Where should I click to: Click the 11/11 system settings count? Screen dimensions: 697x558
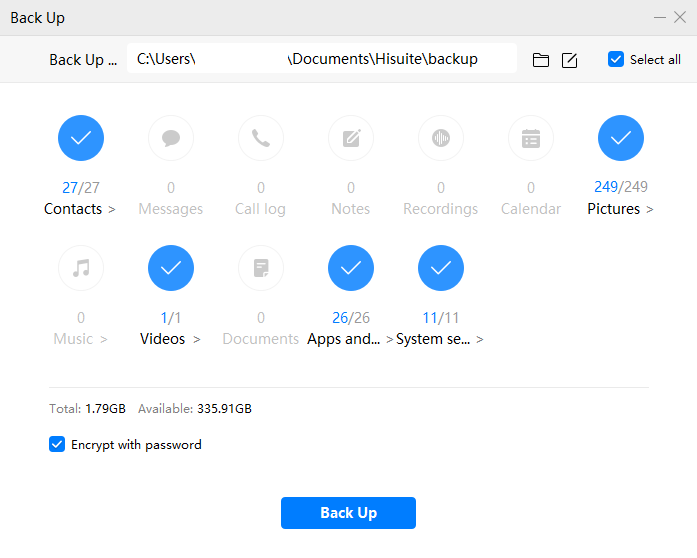pos(441,317)
